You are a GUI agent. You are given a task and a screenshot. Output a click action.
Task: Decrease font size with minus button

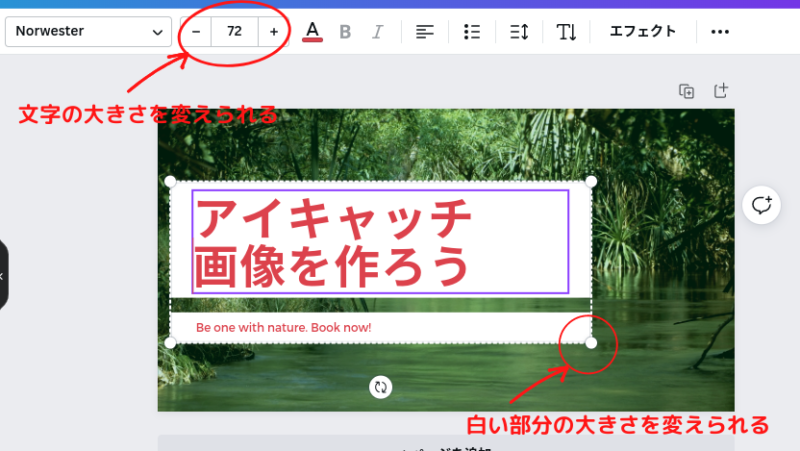click(x=196, y=32)
